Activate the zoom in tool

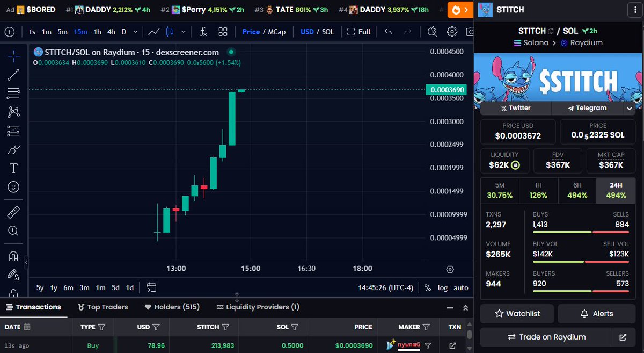(x=13, y=231)
